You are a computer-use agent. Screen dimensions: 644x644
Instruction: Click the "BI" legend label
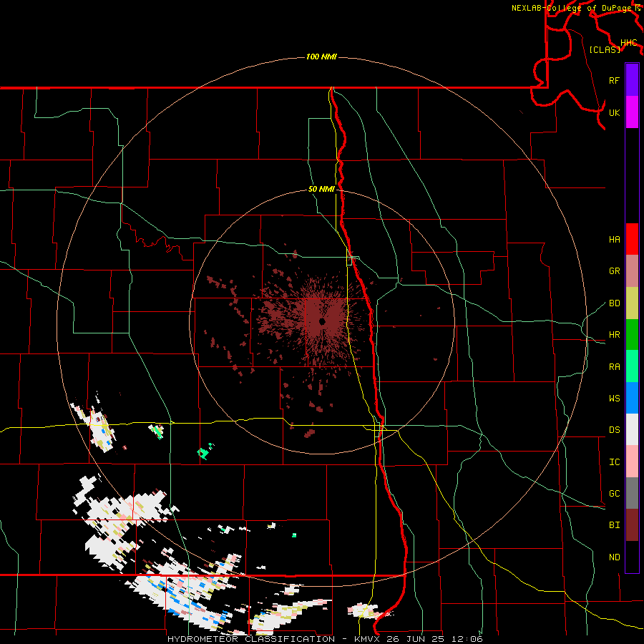(614, 525)
